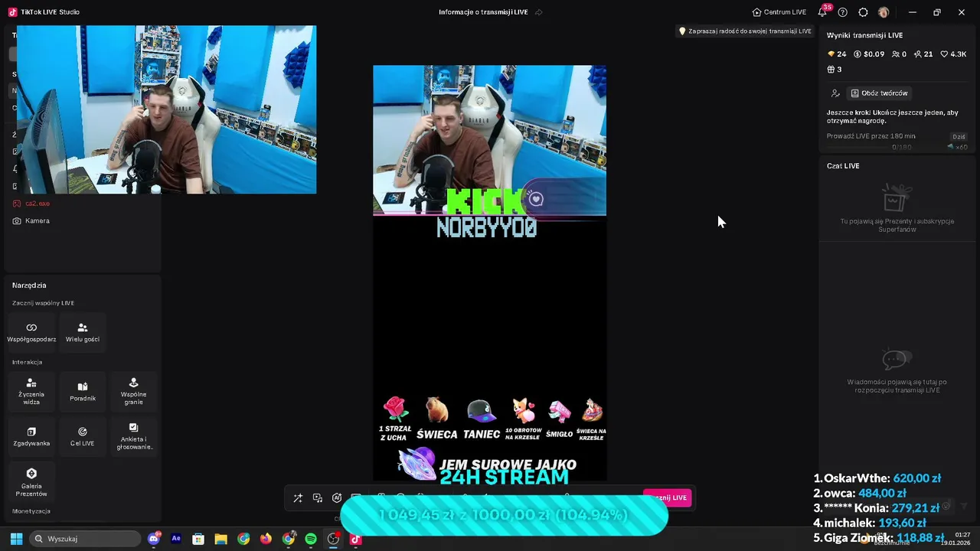Open notifications bell with 35 badge
The height and width of the screenshot is (551, 980).
coord(822,11)
